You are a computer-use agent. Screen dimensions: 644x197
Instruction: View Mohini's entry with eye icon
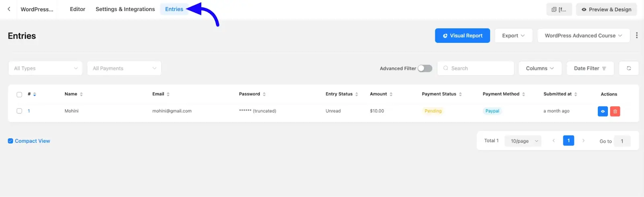pos(603,111)
